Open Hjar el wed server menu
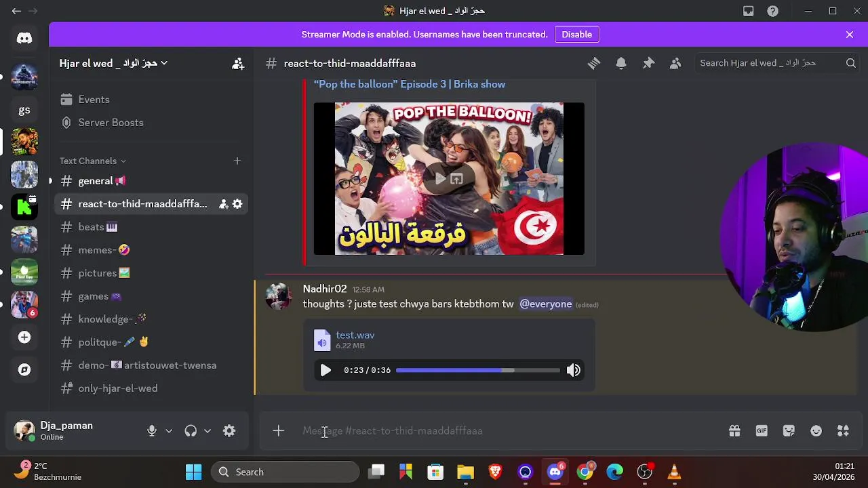The height and width of the screenshot is (488, 868). click(113, 63)
